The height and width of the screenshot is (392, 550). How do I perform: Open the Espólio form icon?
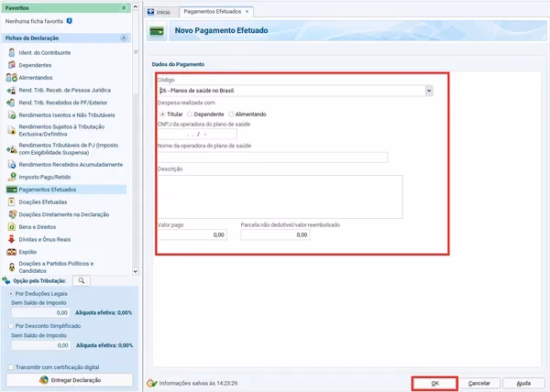coord(11,251)
